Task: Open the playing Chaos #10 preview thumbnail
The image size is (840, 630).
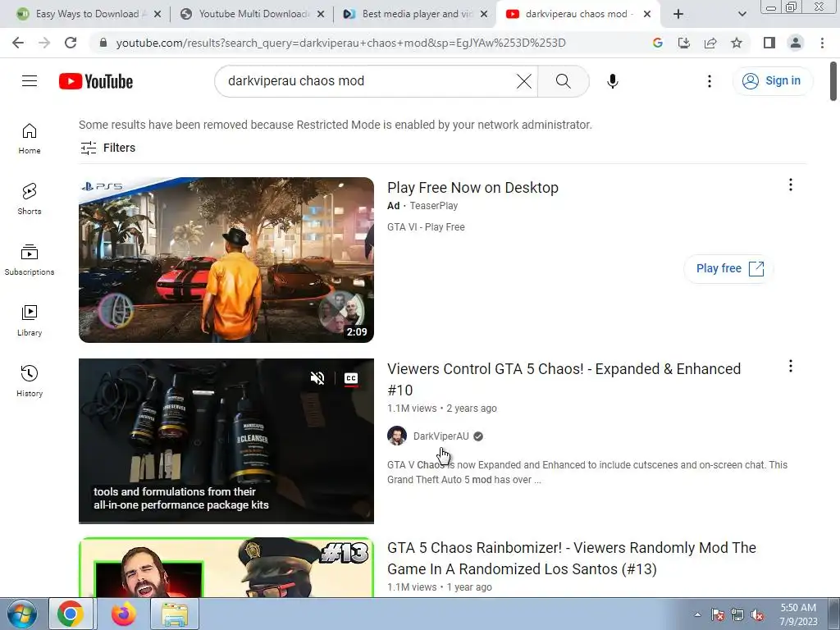Action: pos(226,441)
